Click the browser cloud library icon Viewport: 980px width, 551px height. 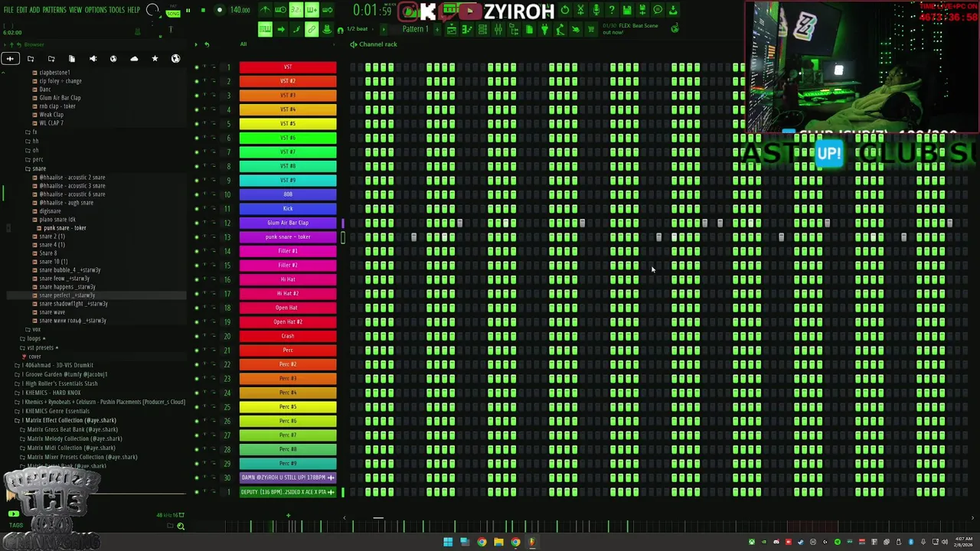point(134,58)
